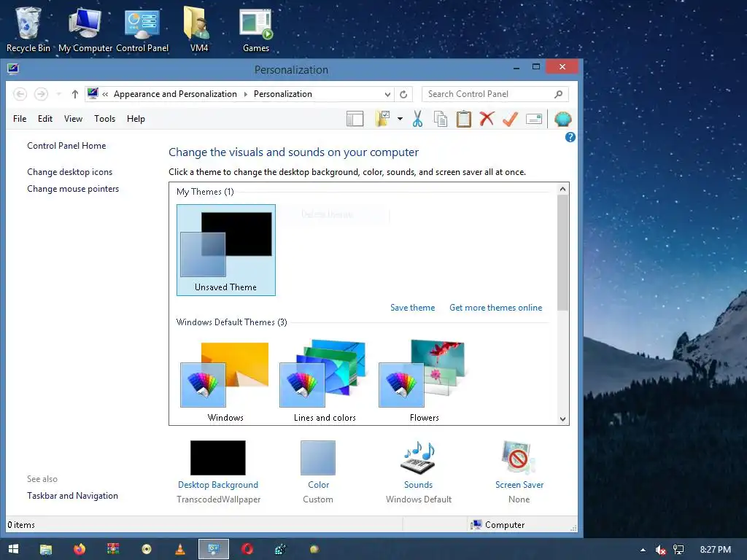Select the Lines and colors theme
This screenshot has height=560, width=747.
click(325, 381)
